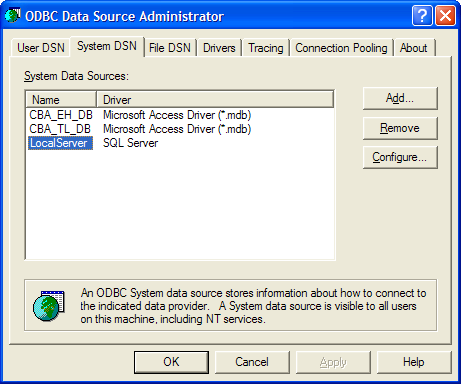
Task: Click the Name column header
Action: (x=61, y=100)
